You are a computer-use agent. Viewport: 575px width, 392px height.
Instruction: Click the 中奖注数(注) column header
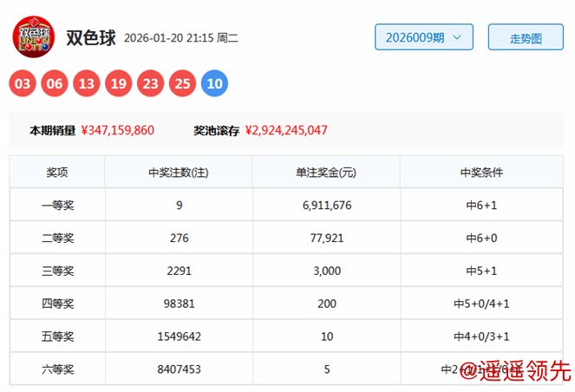(178, 173)
